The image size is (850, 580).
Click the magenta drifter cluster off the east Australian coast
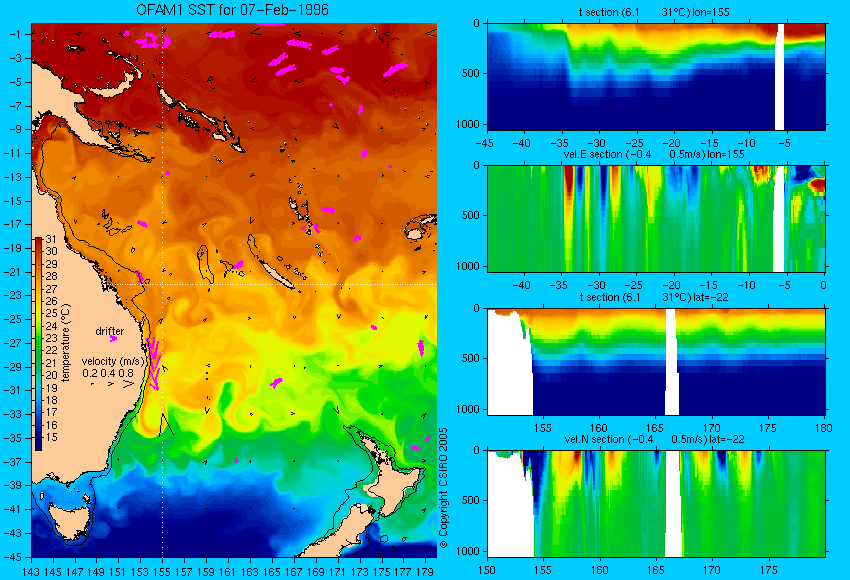coord(152,362)
